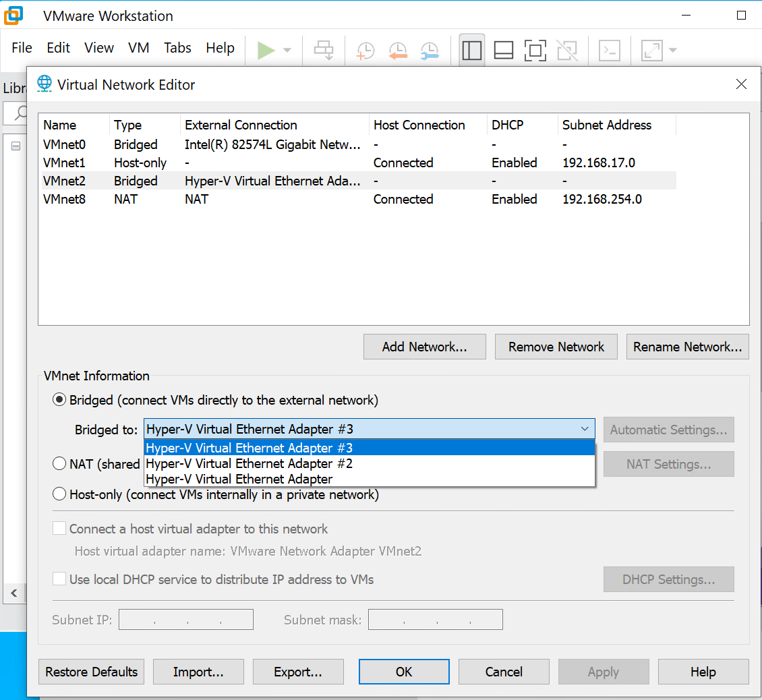Toggle the thumbnail bar view icon
This screenshot has height=700, width=762.
pos(504,50)
